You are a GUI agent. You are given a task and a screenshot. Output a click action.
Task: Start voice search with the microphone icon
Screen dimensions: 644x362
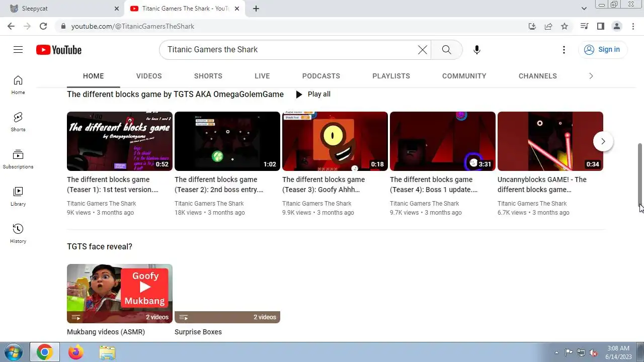[477, 49]
